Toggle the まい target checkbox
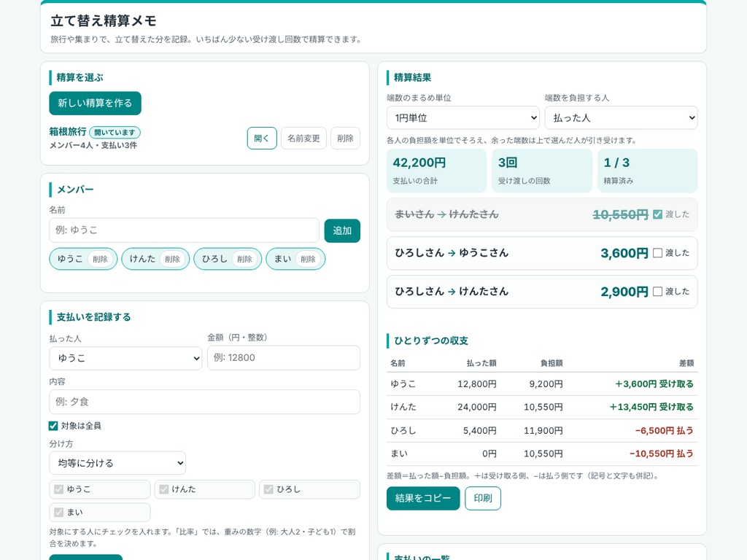 click(x=59, y=513)
